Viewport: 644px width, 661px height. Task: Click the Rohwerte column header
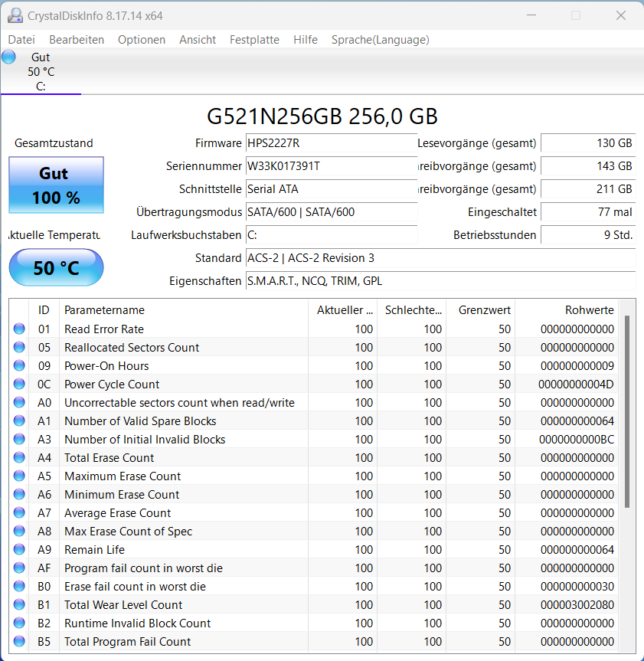pos(589,310)
